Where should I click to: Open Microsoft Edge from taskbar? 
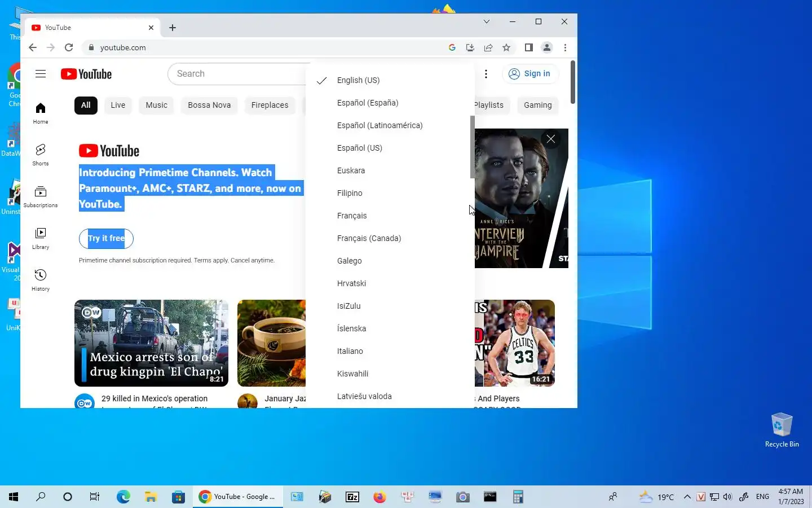pyautogui.click(x=123, y=497)
